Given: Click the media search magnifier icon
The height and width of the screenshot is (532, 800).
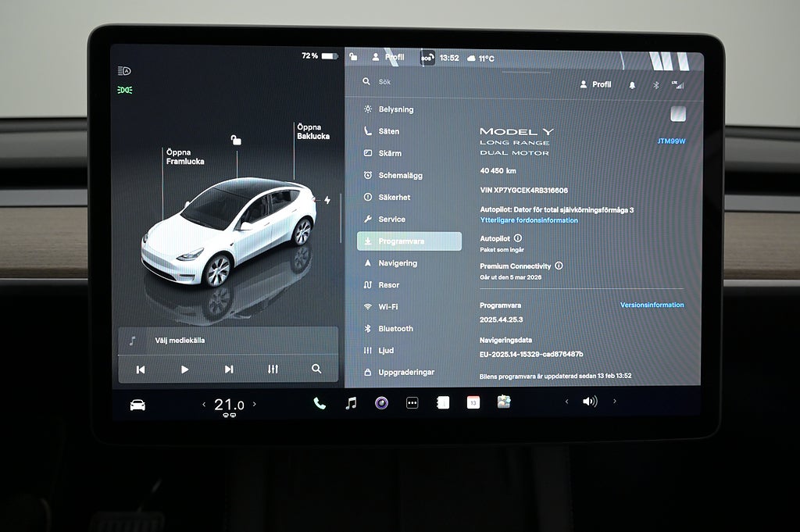Looking at the screenshot, I should click(316, 369).
